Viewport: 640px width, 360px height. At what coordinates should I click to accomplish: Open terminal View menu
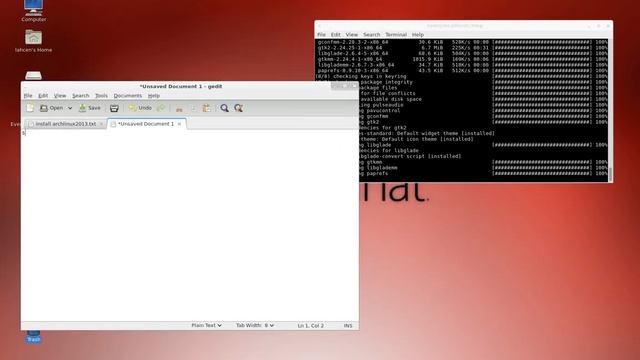pyautogui.click(x=351, y=35)
